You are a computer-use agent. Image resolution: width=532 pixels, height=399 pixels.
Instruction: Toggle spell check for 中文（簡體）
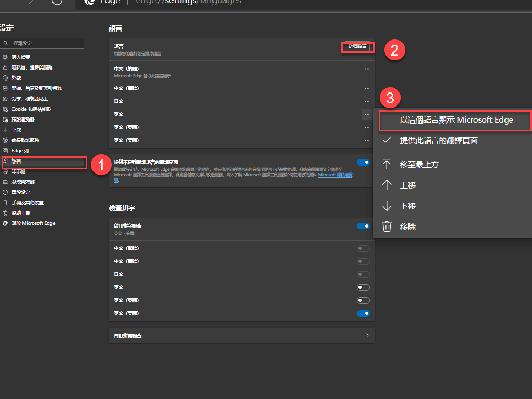[363, 262]
